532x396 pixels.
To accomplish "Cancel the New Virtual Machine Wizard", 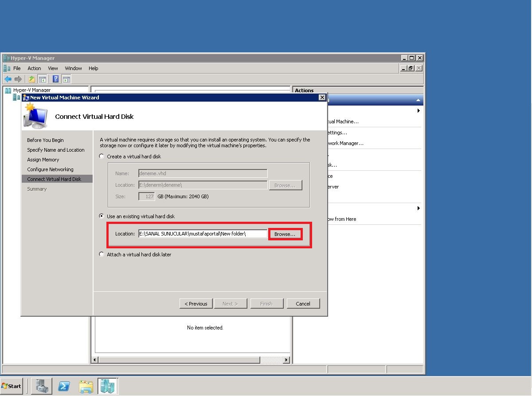I will tap(303, 303).
